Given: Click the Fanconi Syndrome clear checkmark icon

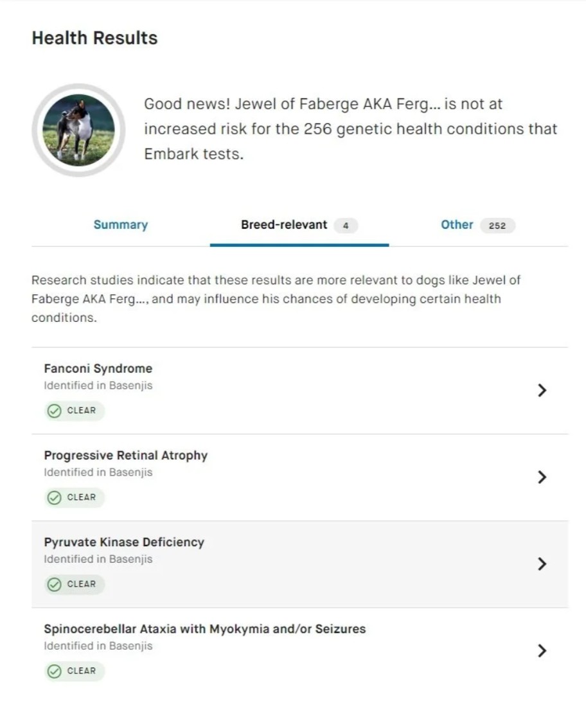Looking at the screenshot, I should (55, 411).
